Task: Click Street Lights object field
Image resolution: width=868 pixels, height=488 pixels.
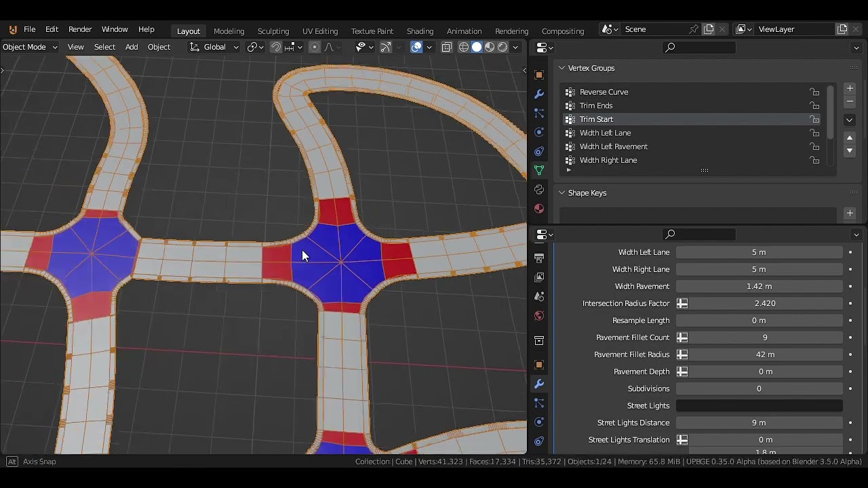Action: (x=759, y=405)
